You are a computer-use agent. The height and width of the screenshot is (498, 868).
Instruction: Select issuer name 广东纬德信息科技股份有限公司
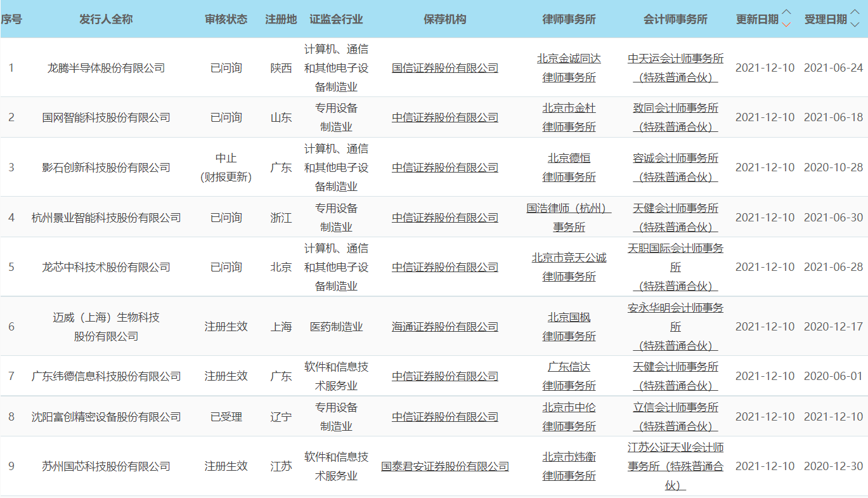coord(106,376)
